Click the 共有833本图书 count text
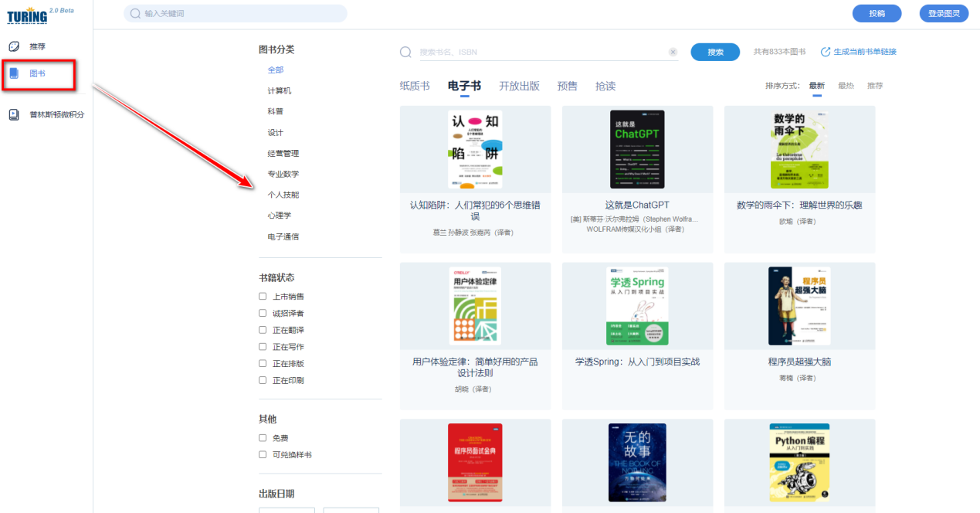 coord(779,52)
